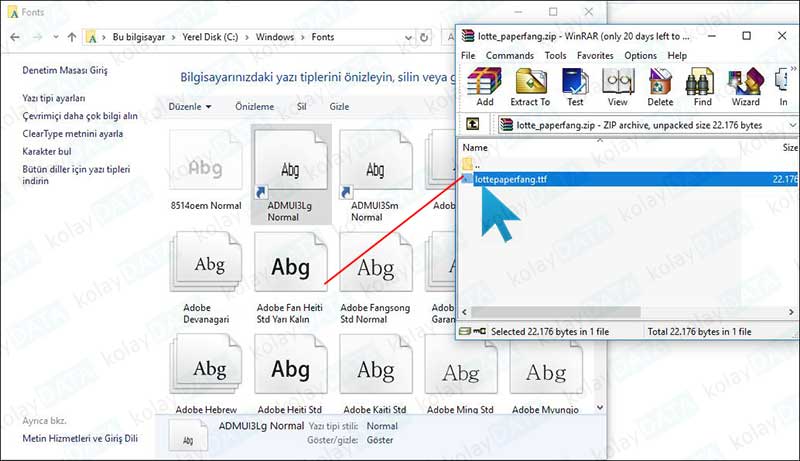
Task: Open the Karakter bul link
Action: coord(46,151)
